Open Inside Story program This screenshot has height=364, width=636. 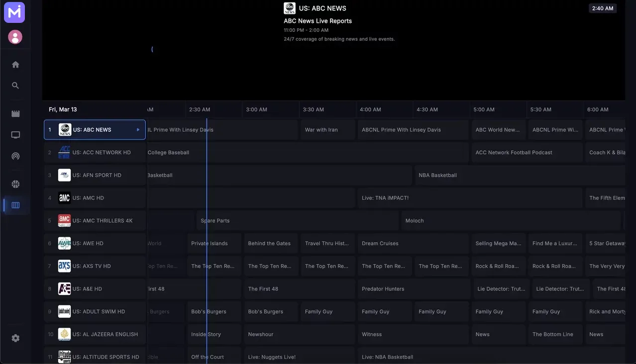pos(214,334)
